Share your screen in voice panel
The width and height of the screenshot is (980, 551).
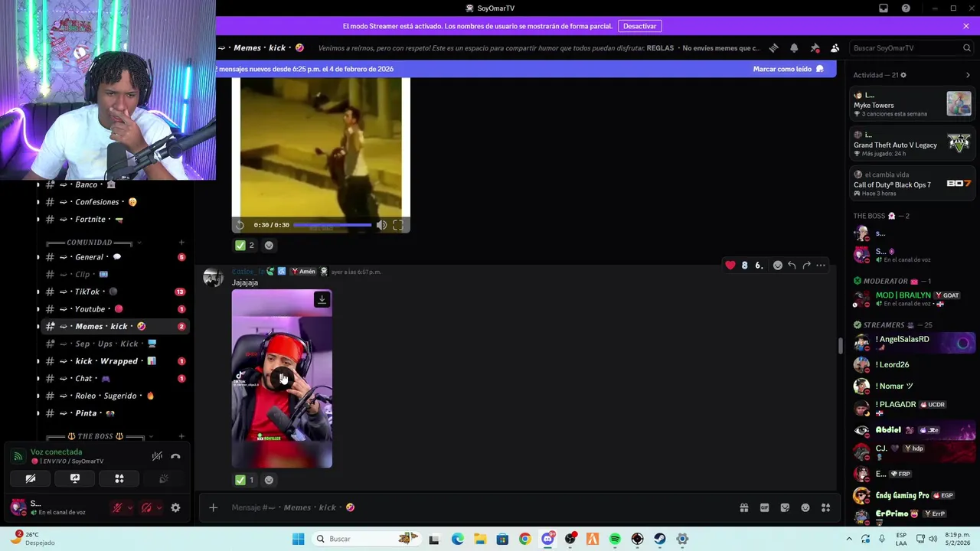(75, 478)
